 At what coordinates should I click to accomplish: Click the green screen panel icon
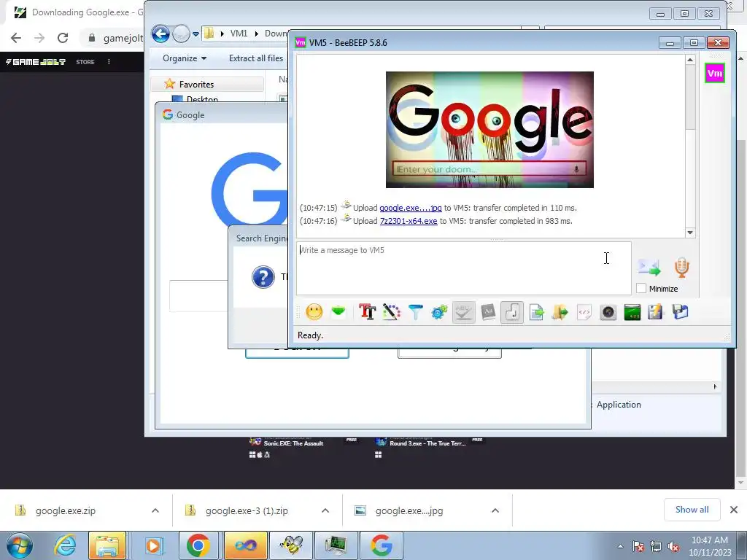pyautogui.click(x=632, y=312)
